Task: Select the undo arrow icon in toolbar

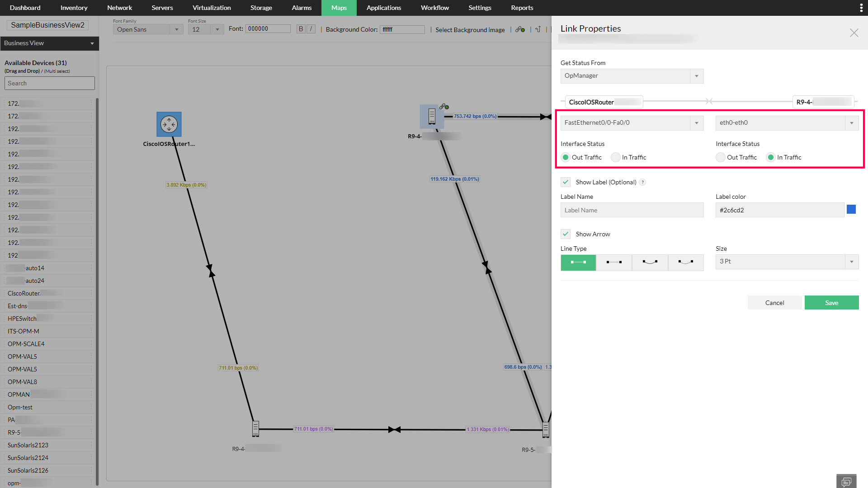Action: click(538, 29)
